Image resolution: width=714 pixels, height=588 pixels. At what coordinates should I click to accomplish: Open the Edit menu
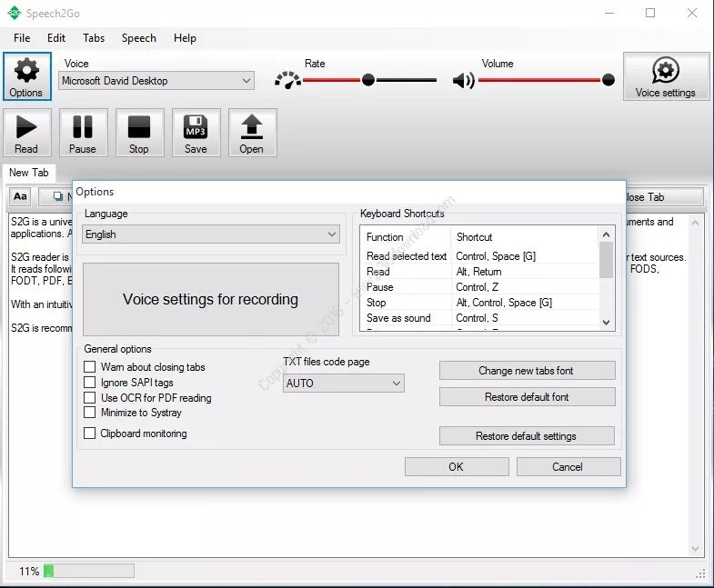[x=56, y=38]
